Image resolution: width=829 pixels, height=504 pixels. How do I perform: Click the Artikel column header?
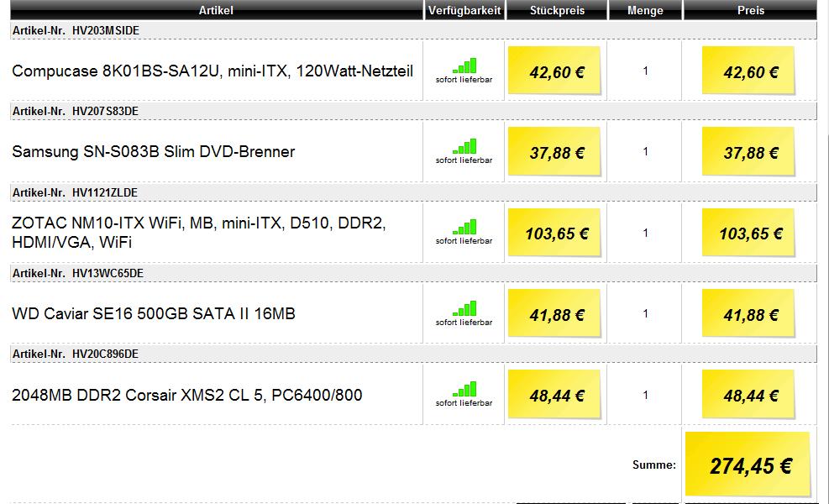coord(216,10)
